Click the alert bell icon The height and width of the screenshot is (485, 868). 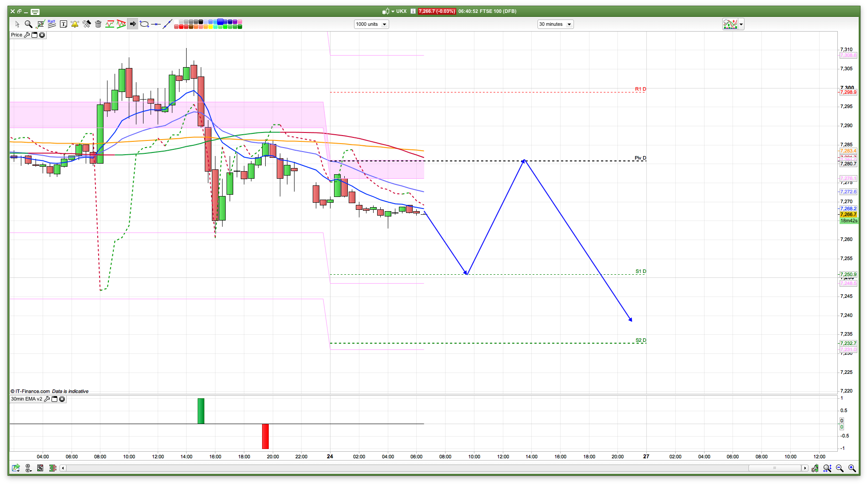75,24
